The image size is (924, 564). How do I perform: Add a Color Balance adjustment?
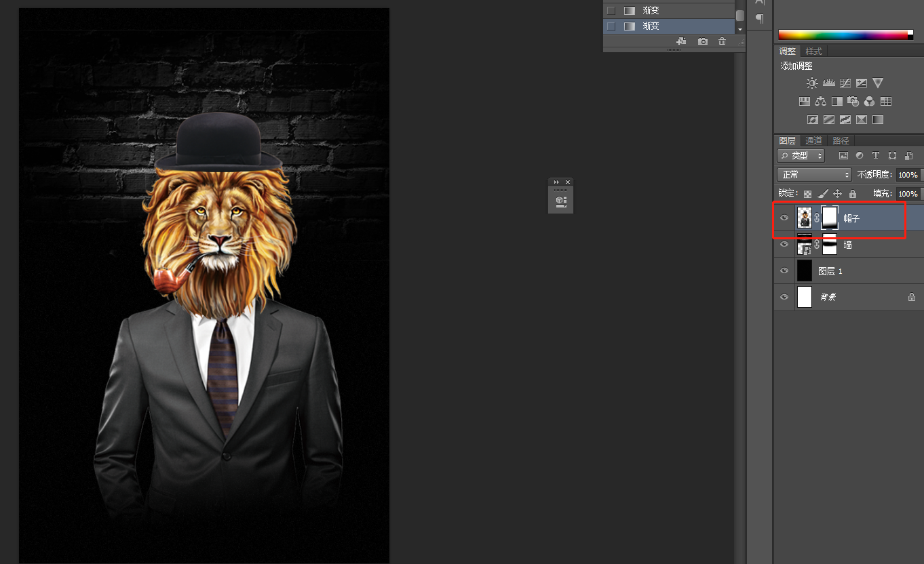click(821, 102)
